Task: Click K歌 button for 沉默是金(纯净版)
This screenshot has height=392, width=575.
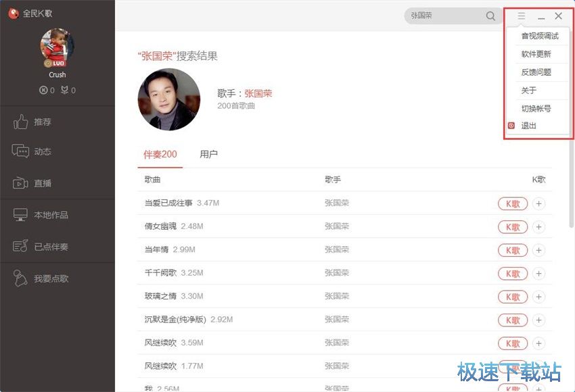Action: point(513,320)
